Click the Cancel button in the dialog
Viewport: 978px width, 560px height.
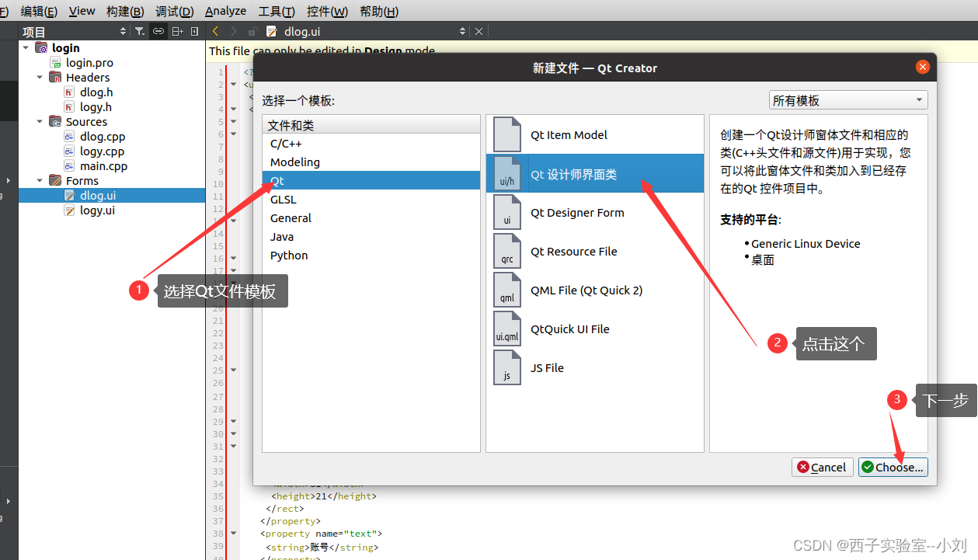coord(822,467)
